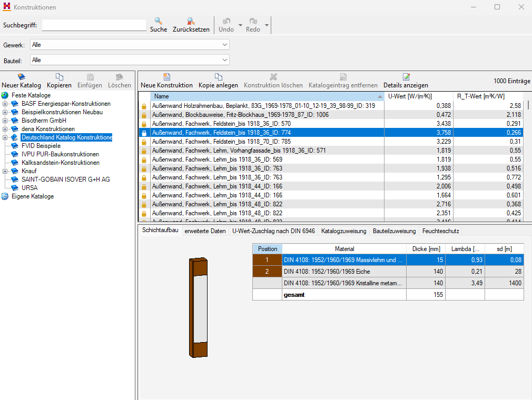
Task: Switch to the erweiterte Daten tab
Action: pyautogui.click(x=205, y=231)
